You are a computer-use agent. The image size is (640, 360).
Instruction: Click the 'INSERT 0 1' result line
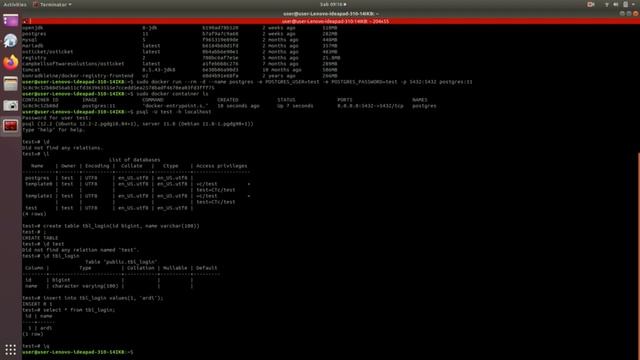click(x=37, y=304)
